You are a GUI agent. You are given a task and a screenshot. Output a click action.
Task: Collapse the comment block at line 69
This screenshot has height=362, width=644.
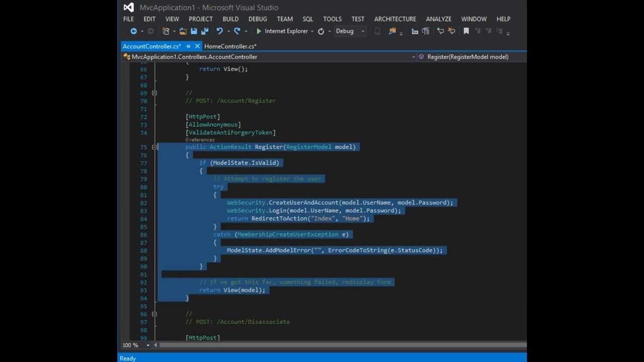click(x=154, y=93)
